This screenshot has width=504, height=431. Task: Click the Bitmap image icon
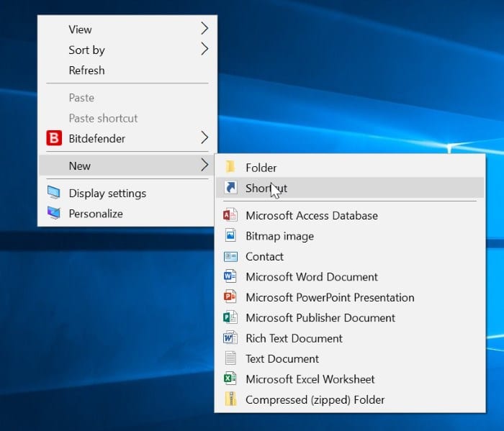pyautogui.click(x=230, y=235)
